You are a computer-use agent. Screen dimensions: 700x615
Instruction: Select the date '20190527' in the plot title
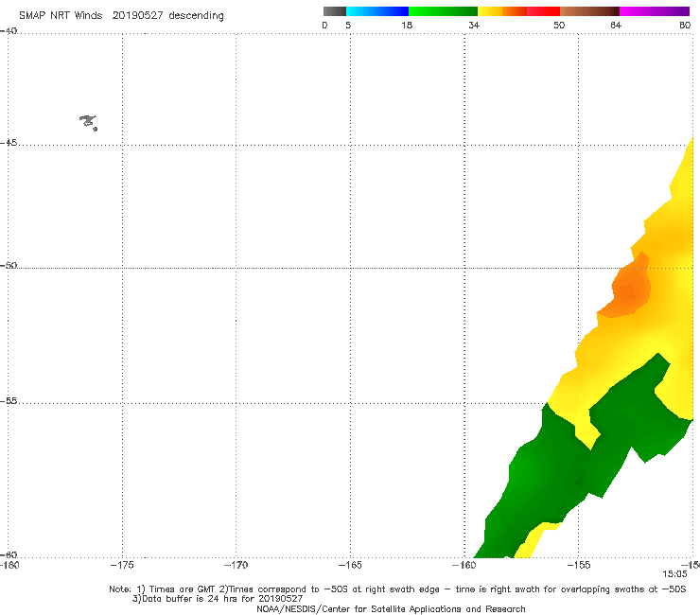tap(137, 16)
